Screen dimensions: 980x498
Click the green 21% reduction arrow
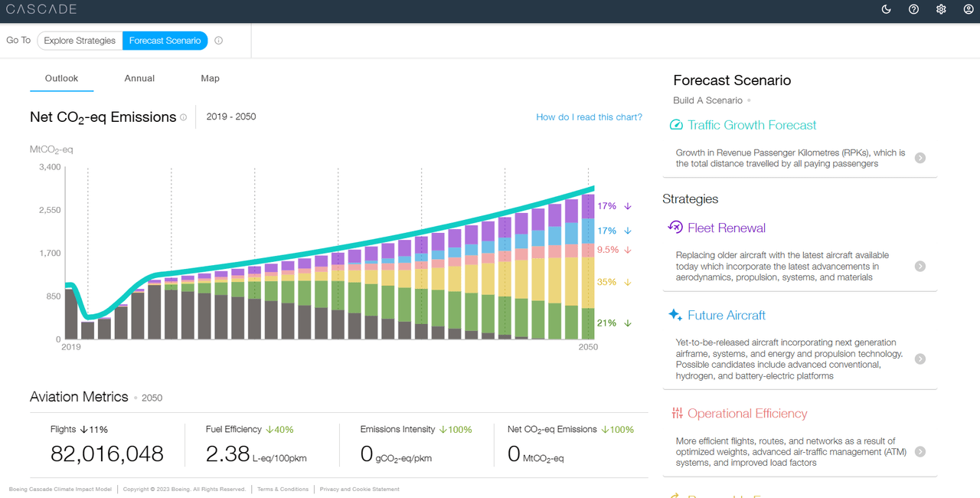point(627,323)
